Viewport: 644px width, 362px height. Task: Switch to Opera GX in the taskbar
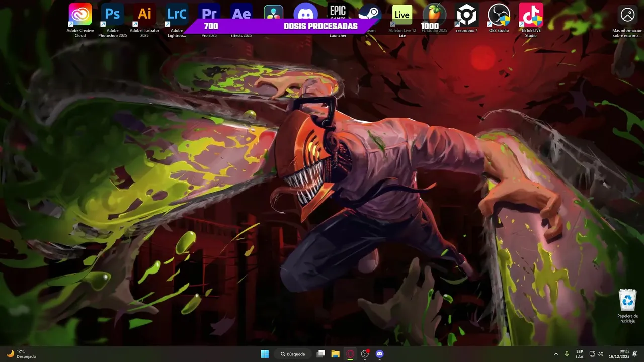350,354
